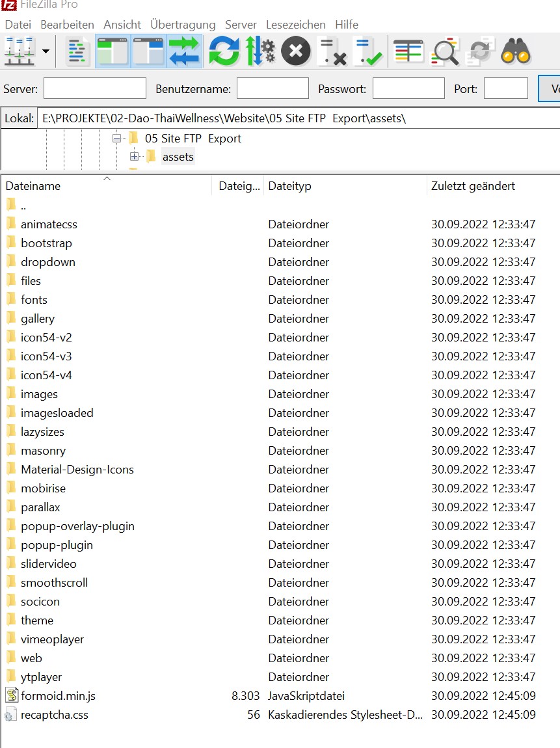The height and width of the screenshot is (748, 560).
Task: Toggle the local directory tree view
Action: click(113, 51)
